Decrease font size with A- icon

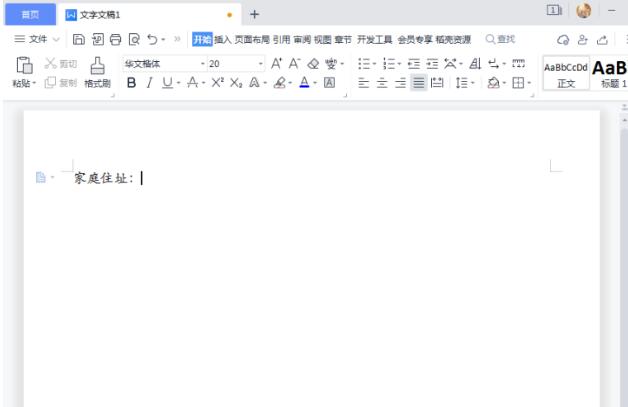point(294,63)
